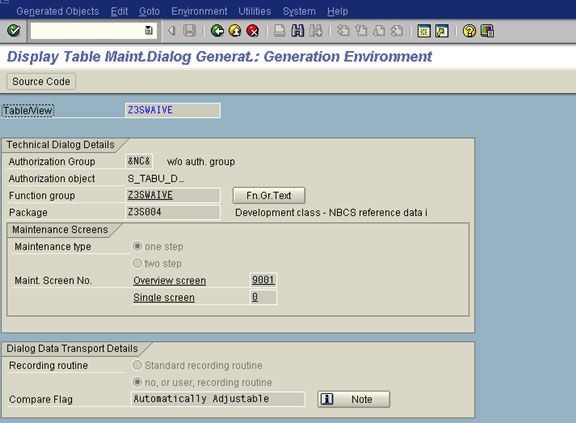Open the Environment menu
The height and width of the screenshot is (423, 576).
(199, 11)
